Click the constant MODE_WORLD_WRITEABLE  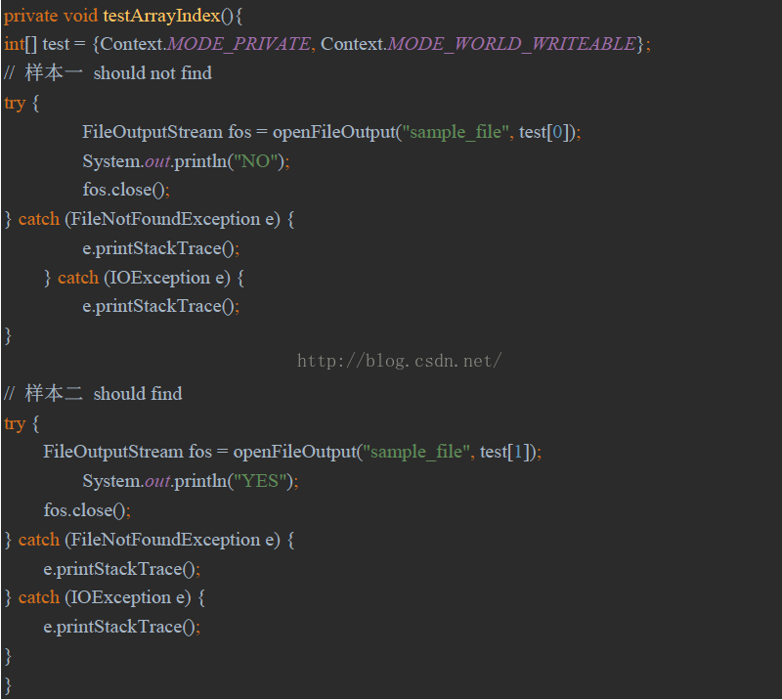[x=511, y=44]
